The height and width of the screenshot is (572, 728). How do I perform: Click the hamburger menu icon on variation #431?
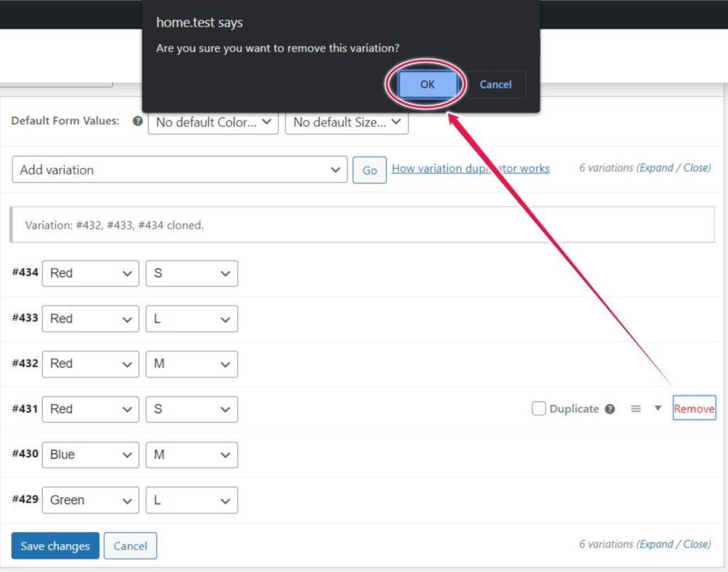tap(635, 408)
